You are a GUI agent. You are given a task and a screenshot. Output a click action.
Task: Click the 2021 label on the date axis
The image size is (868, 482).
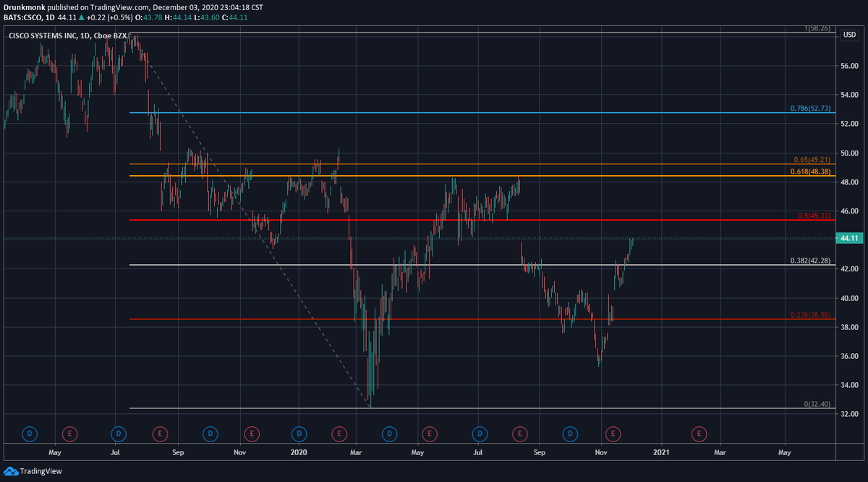click(x=663, y=452)
